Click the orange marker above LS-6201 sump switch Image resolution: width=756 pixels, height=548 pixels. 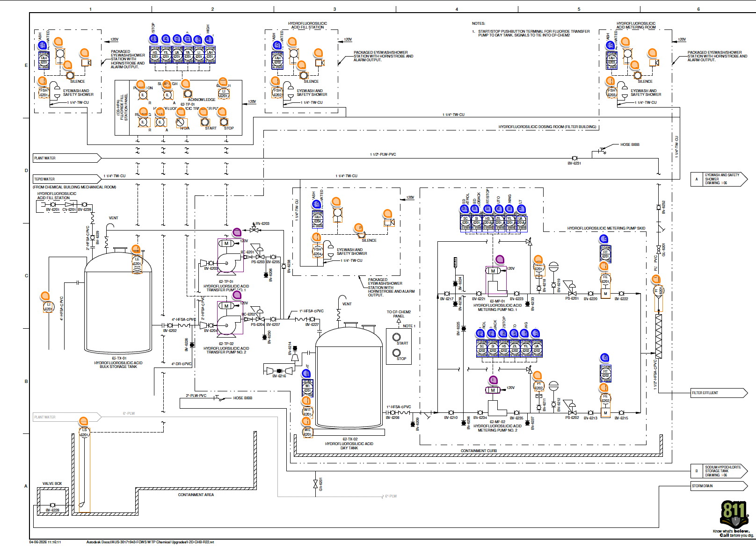point(84,421)
